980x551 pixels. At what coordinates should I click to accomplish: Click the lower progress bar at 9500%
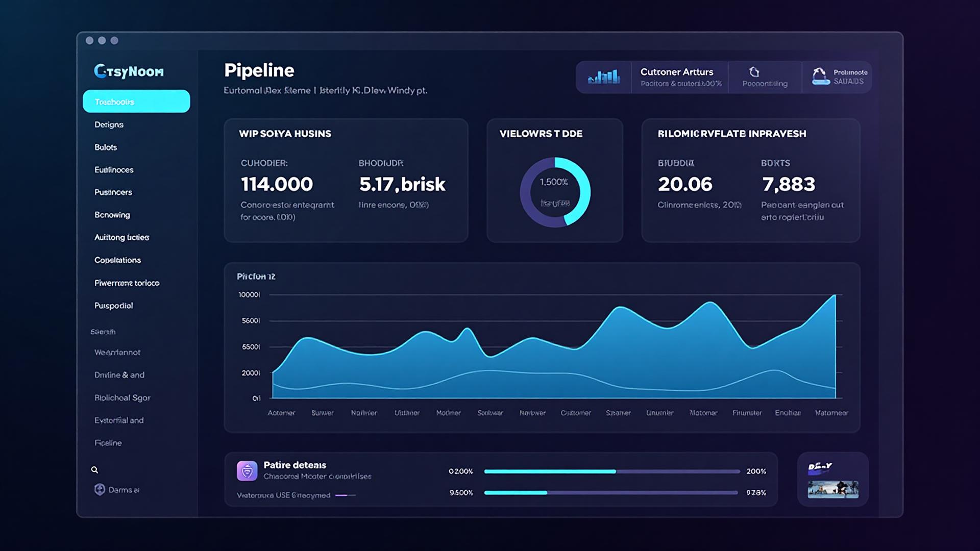pyautogui.click(x=610, y=493)
